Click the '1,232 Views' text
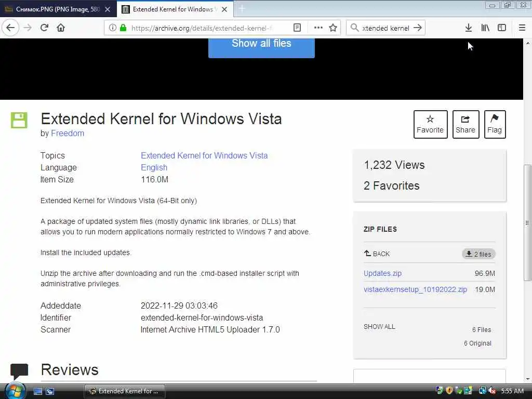This screenshot has height=399, width=532. [x=394, y=165]
